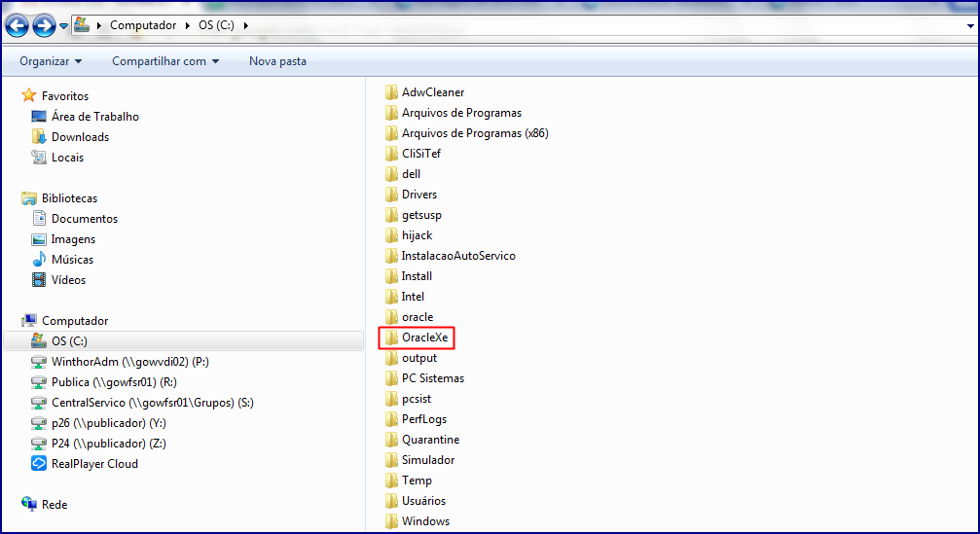Create a folder with Nova pasta
This screenshot has width=980, height=534.
pyautogui.click(x=277, y=61)
